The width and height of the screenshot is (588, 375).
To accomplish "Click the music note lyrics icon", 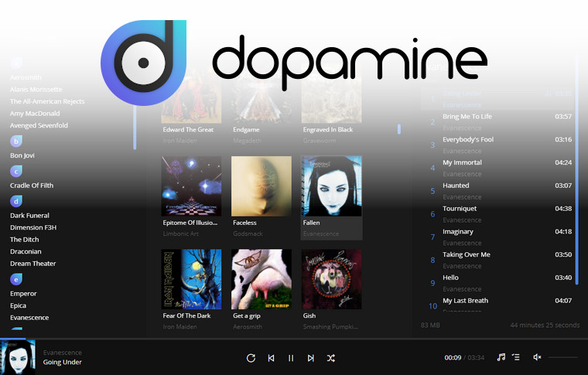I will (501, 357).
